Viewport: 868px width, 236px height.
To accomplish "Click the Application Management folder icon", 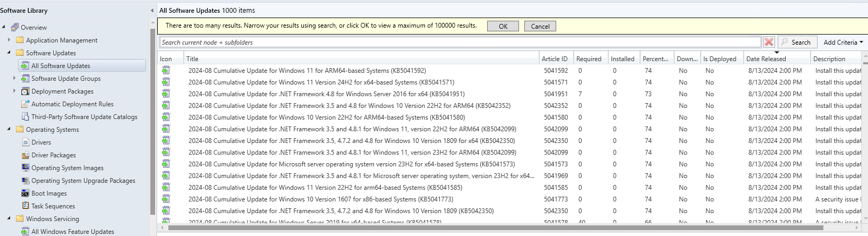I will coord(20,40).
